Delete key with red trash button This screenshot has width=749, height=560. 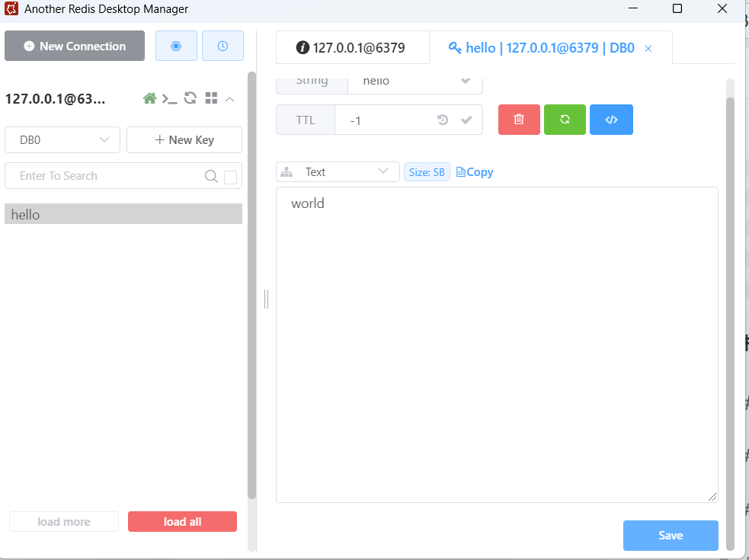click(x=519, y=120)
